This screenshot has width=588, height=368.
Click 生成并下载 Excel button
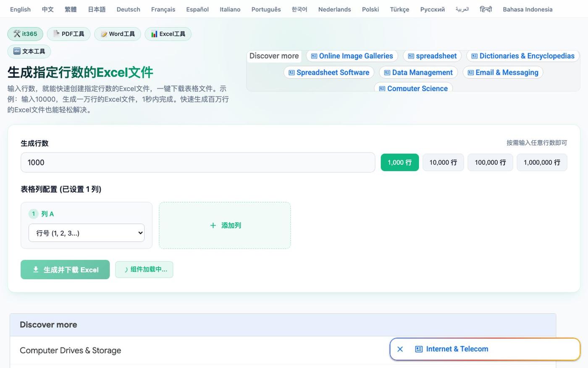click(65, 270)
